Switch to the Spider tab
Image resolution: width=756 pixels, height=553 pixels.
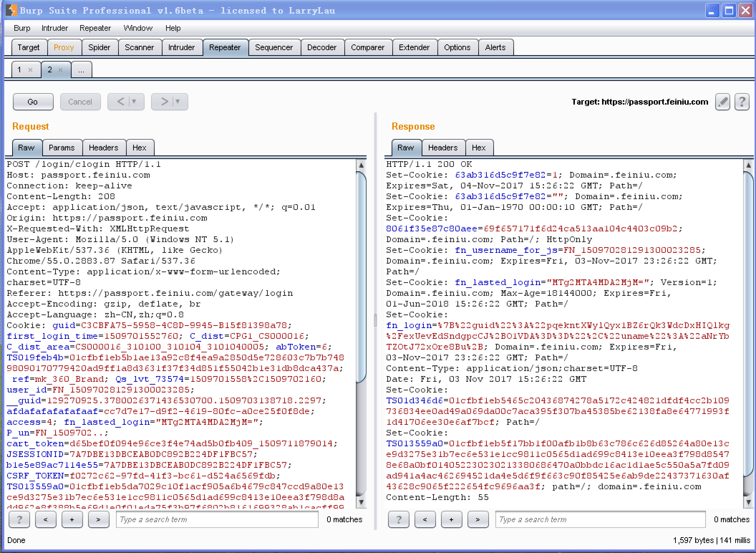click(x=99, y=47)
